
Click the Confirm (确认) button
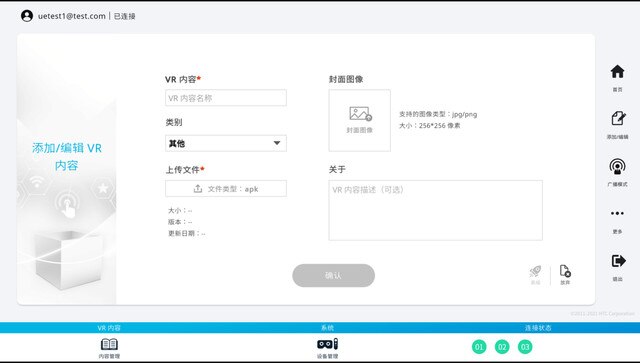tap(333, 276)
